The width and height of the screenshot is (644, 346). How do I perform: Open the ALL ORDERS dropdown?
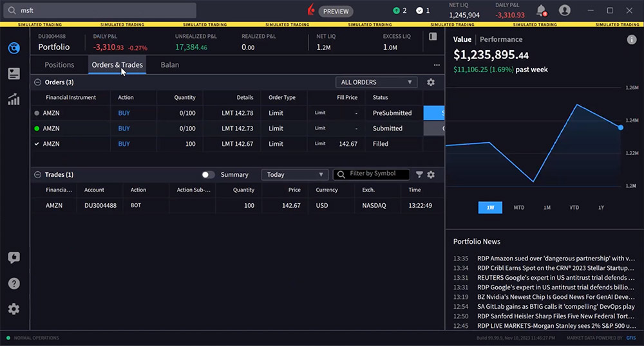click(376, 82)
